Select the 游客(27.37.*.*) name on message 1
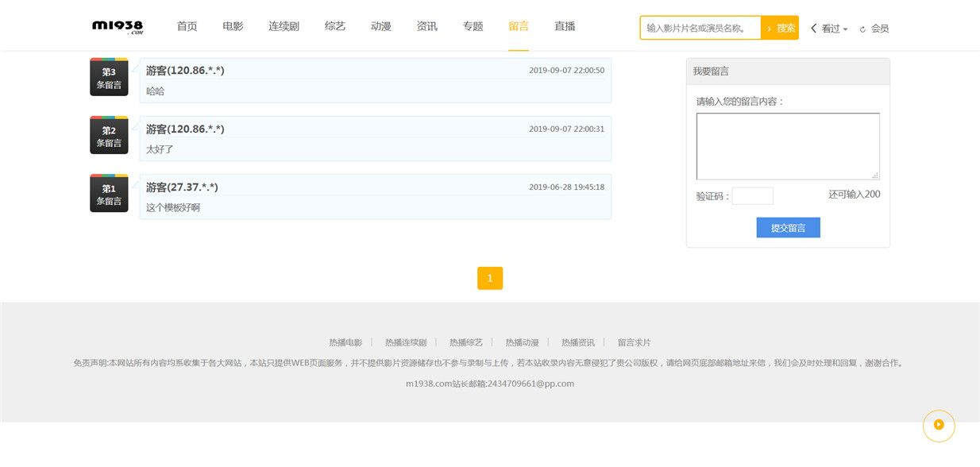Image resolution: width=980 pixels, height=467 pixels. [x=182, y=187]
